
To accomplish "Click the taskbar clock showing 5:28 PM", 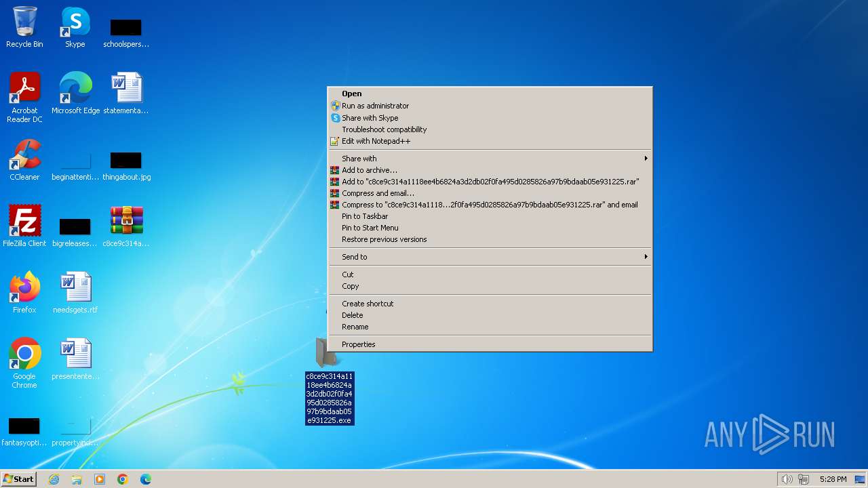I will tap(833, 479).
